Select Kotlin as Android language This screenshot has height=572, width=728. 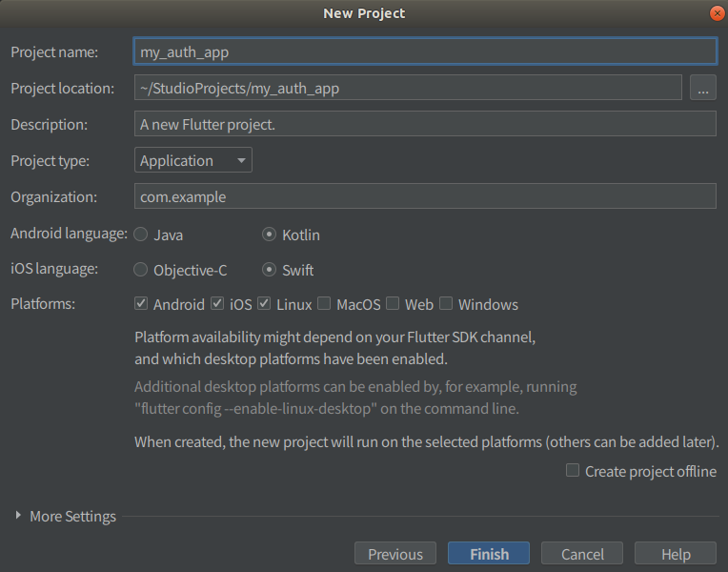270,235
